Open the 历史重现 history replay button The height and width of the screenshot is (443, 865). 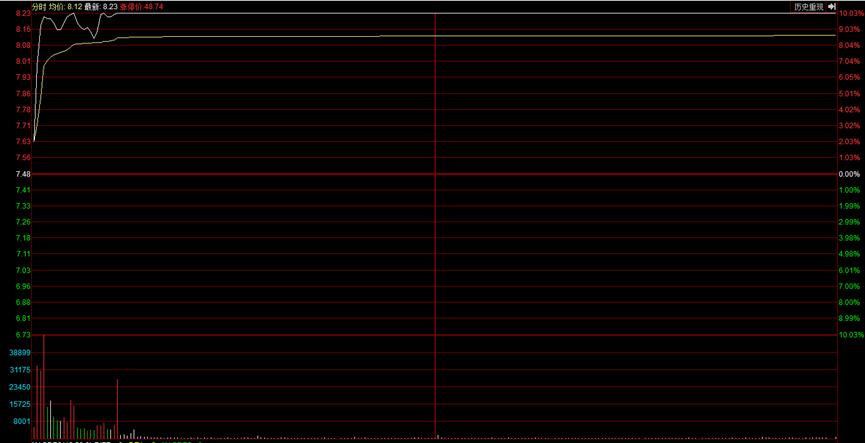[809, 7]
